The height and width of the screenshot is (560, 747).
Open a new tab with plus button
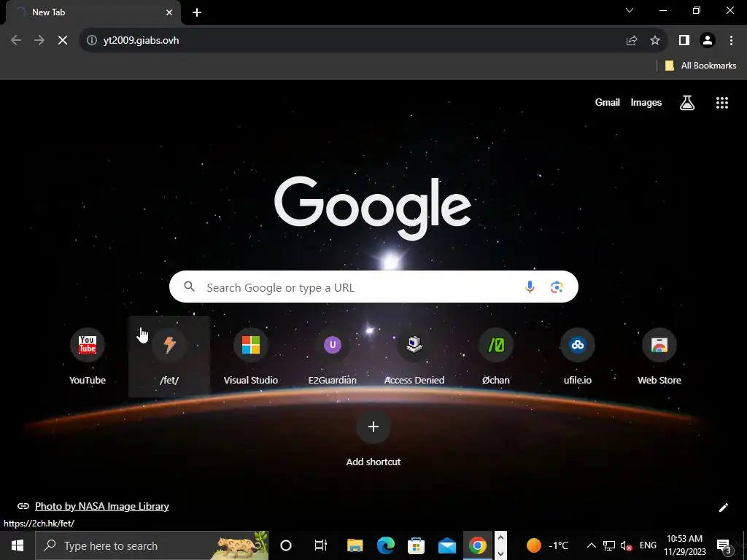(197, 12)
